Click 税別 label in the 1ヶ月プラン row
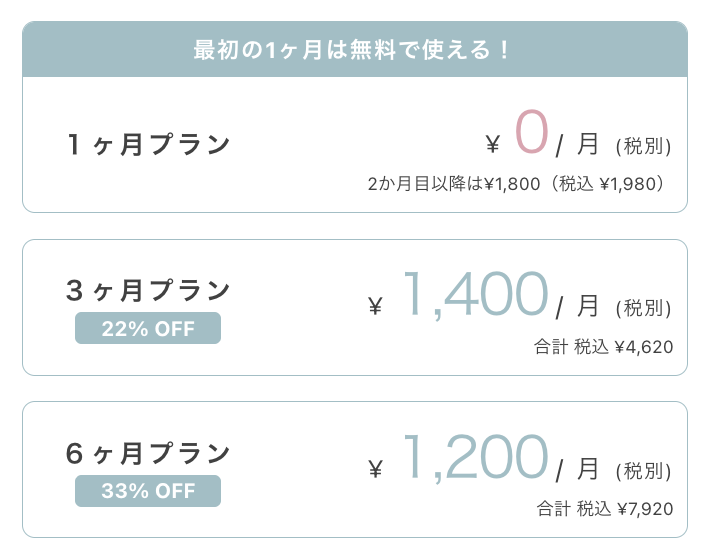The width and height of the screenshot is (706, 552). coord(644,146)
